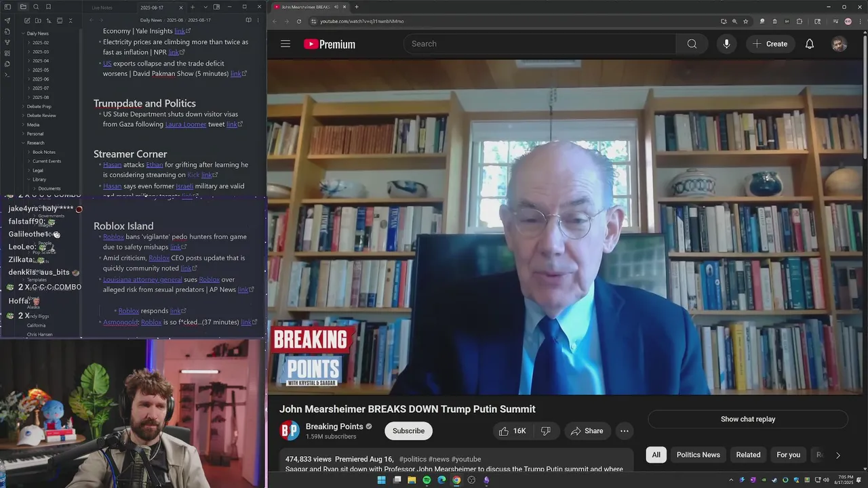Image resolution: width=868 pixels, height=488 pixels.
Task: Click the new note pencil icon
Action: point(27,20)
